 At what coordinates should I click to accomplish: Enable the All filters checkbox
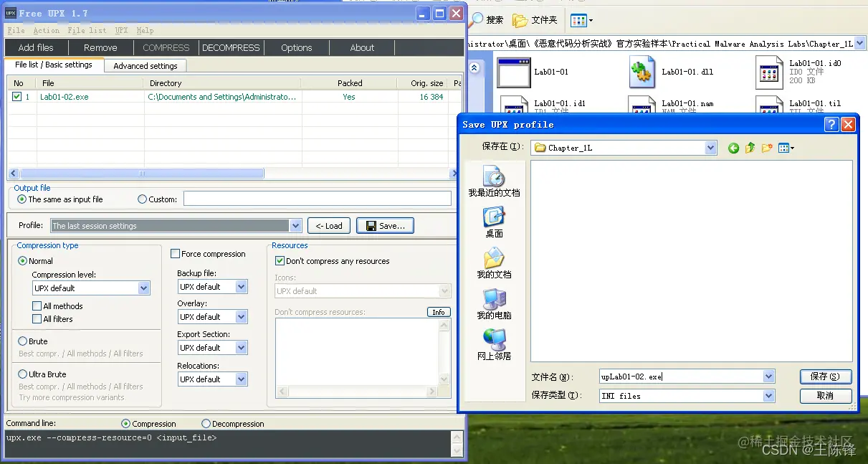37,319
